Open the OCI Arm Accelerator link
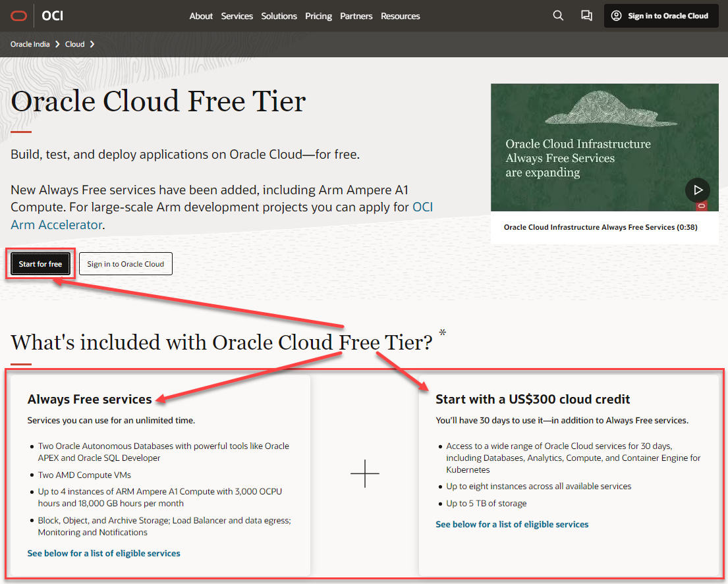The image size is (728, 584). pos(222,216)
